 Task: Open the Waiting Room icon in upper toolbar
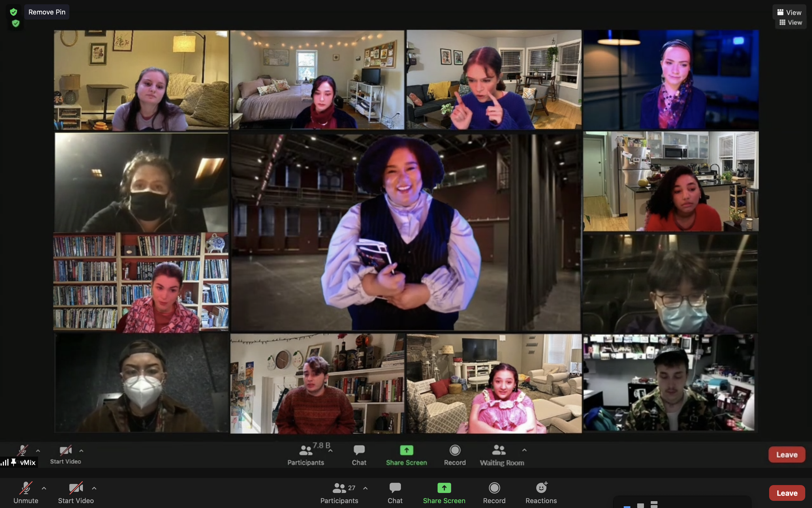(499, 450)
